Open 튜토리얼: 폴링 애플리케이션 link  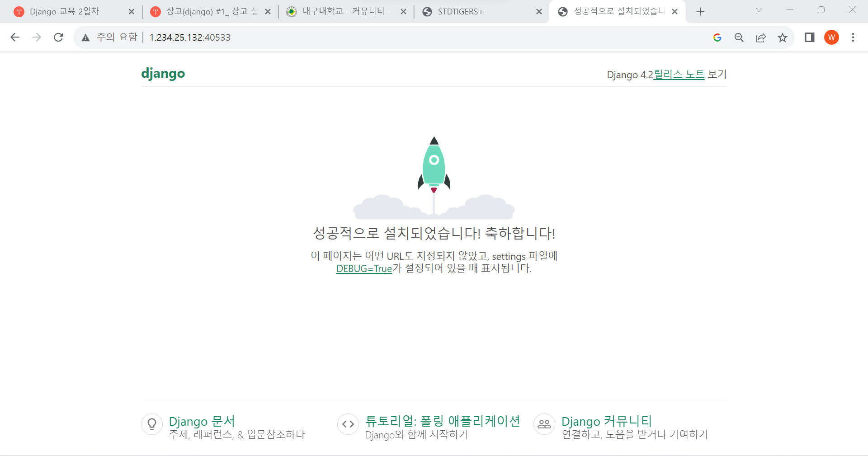[x=443, y=421]
